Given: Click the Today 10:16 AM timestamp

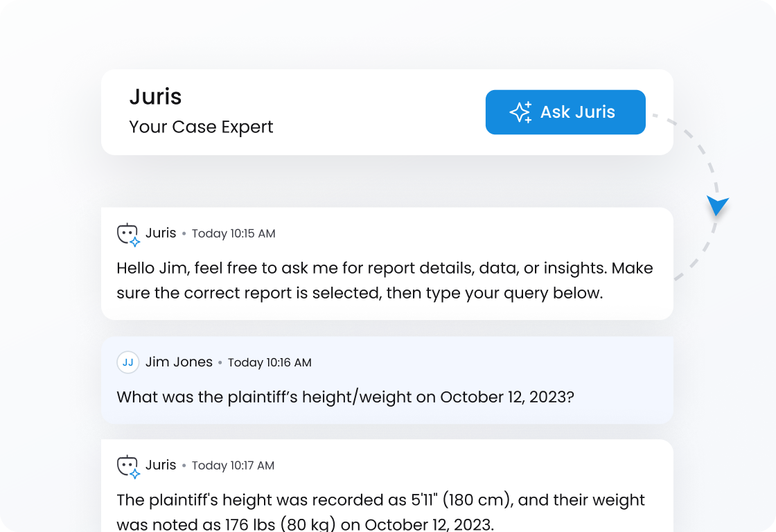Looking at the screenshot, I should tap(270, 363).
